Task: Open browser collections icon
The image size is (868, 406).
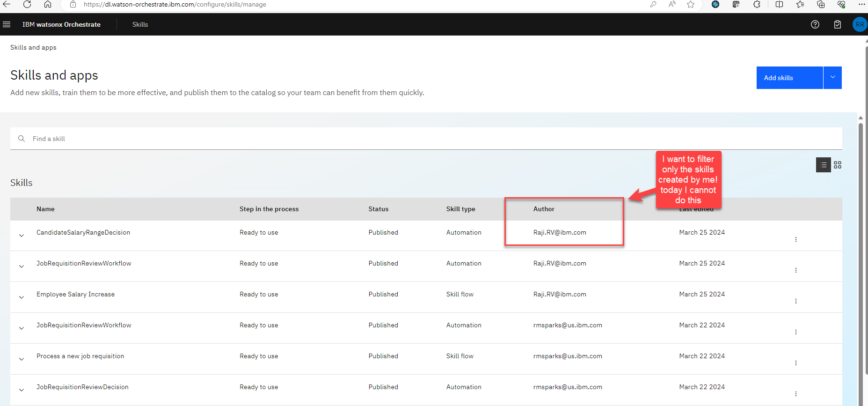Action: pos(821,4)
